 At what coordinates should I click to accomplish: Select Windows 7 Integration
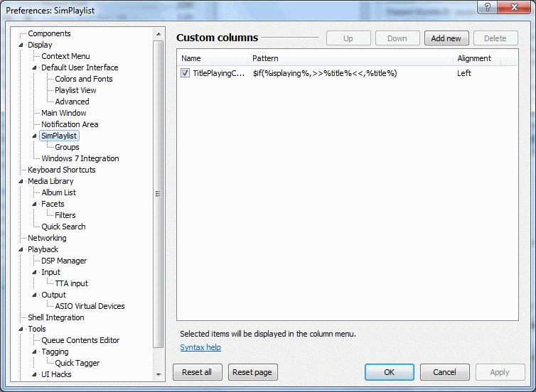coord(80,158)
